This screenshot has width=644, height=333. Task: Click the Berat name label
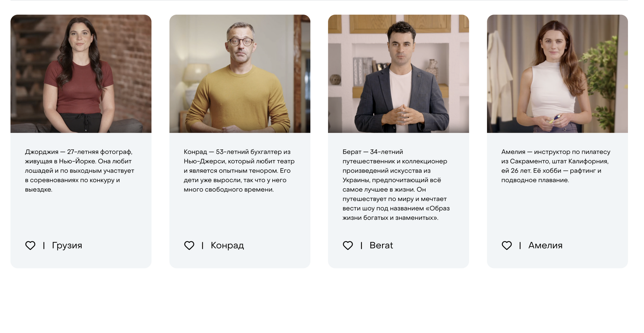[381, 245]
